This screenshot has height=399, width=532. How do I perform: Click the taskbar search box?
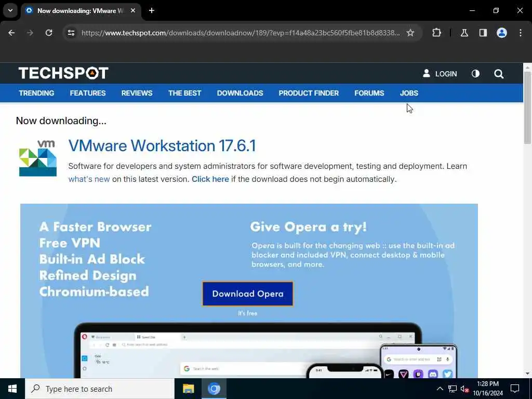pos(100,389)
